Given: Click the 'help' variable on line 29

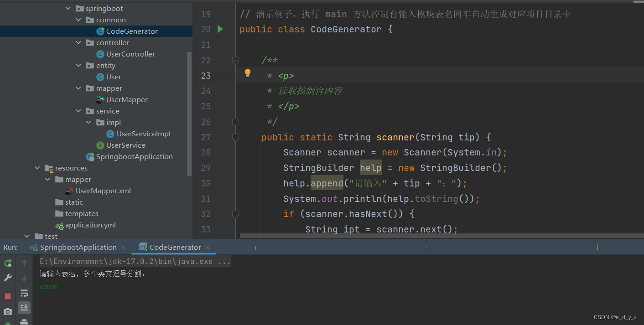Looking at the screenshot, I should 371,168.
